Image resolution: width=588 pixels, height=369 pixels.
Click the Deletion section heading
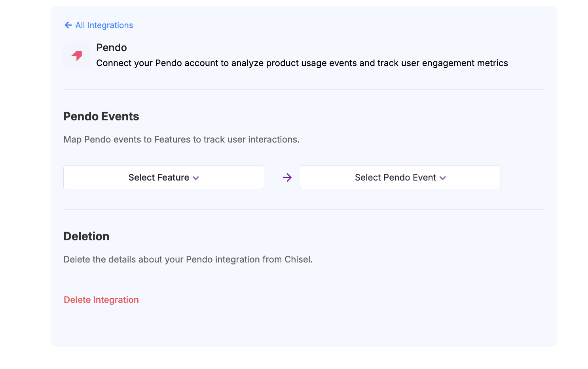pos(86,236)
